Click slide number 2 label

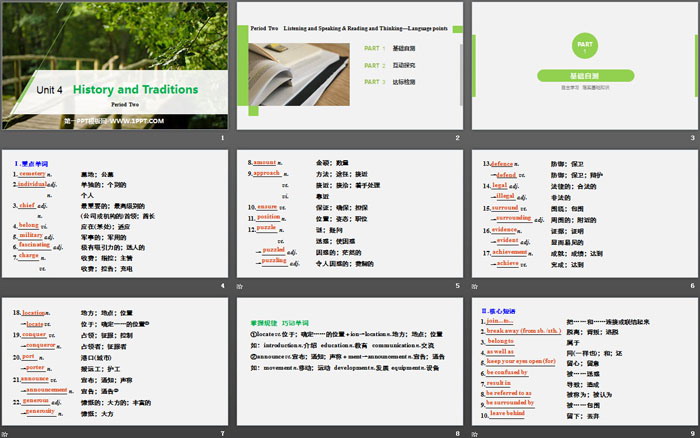point(458,138)
